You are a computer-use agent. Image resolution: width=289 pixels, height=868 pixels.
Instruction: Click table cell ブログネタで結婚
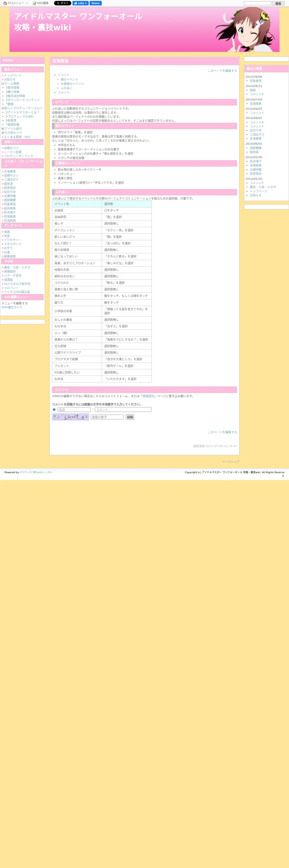[77, 359]
